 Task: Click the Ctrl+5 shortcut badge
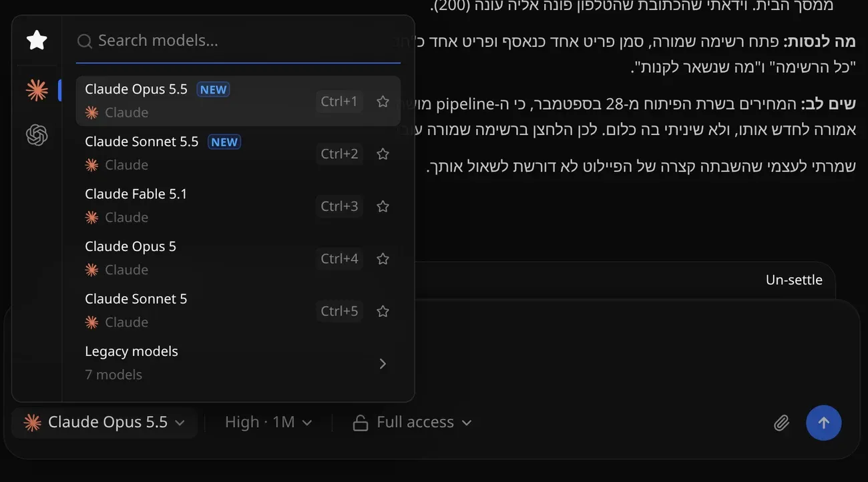coord(339,311)
